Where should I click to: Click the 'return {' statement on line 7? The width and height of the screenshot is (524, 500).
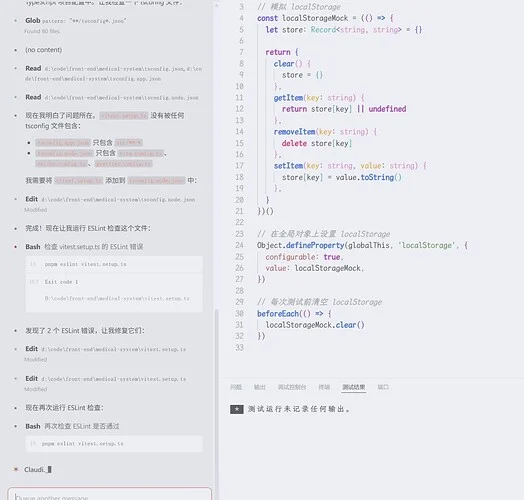(x=282, y=52)
